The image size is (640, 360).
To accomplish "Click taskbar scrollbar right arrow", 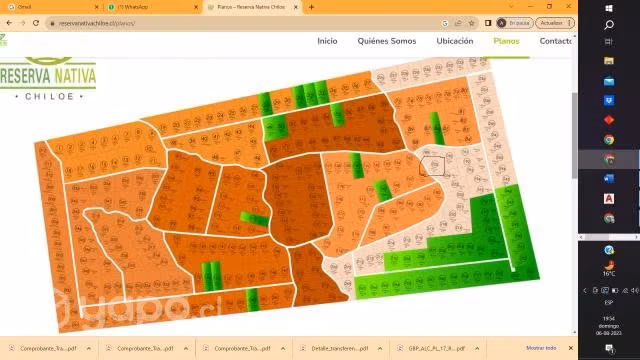I will coord(636,237).
